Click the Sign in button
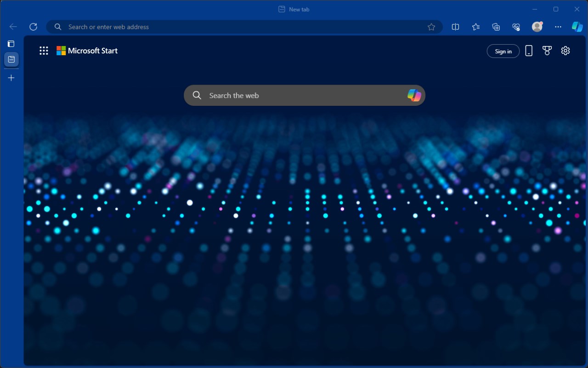 coord(503,51)
